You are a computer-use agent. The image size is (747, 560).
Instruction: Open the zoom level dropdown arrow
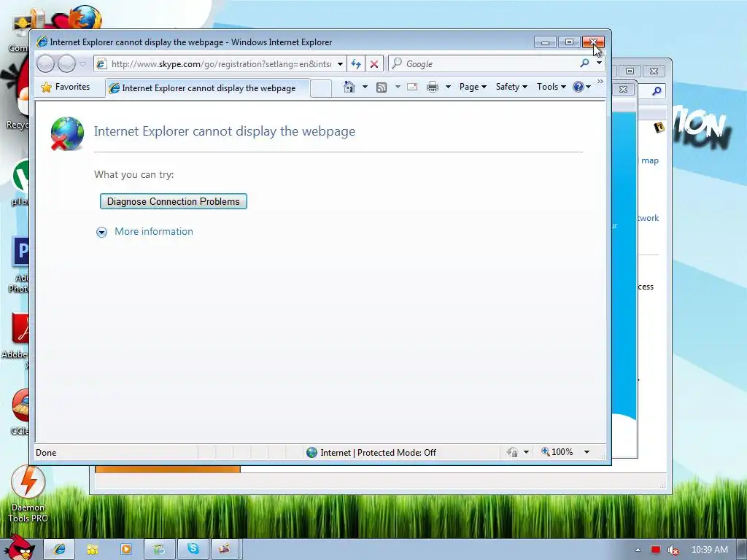[x=587, y=452]
